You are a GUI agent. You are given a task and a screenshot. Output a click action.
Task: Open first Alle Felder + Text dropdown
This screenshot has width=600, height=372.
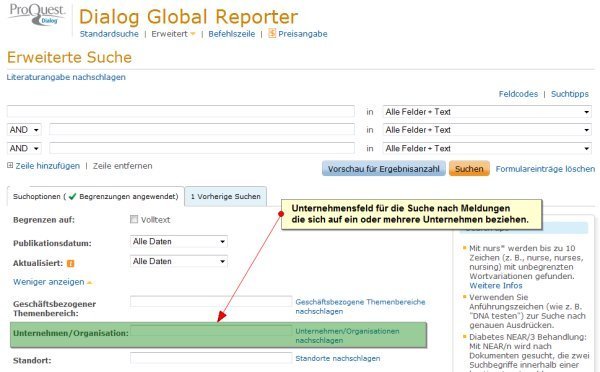pyautogui.click(x=487, y=112)
